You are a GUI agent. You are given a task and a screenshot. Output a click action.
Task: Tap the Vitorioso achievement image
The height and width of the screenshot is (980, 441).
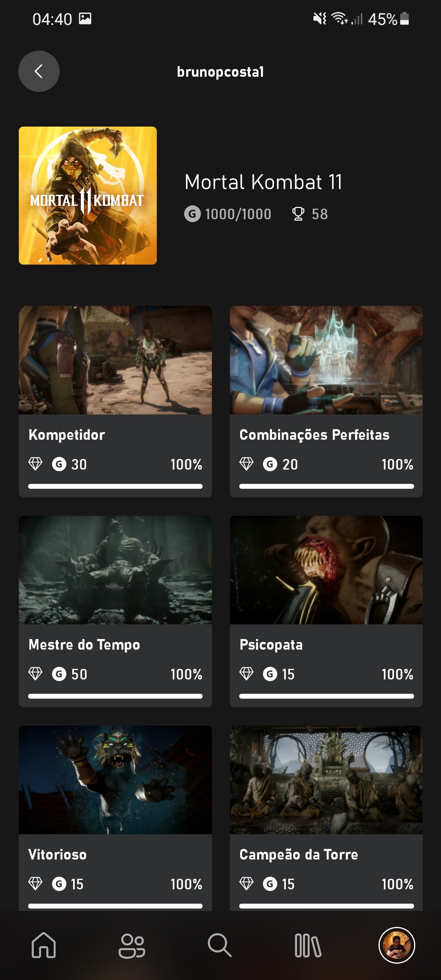click(115, 780)
